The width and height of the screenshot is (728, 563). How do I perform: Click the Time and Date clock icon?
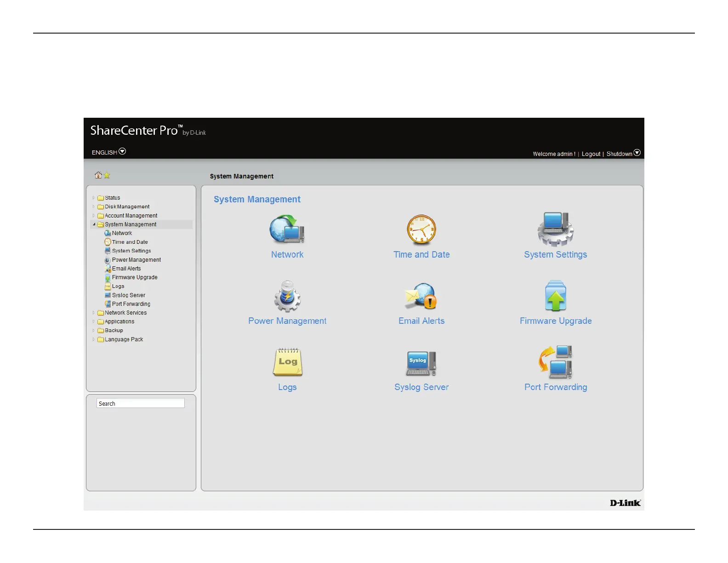[421, 229]
